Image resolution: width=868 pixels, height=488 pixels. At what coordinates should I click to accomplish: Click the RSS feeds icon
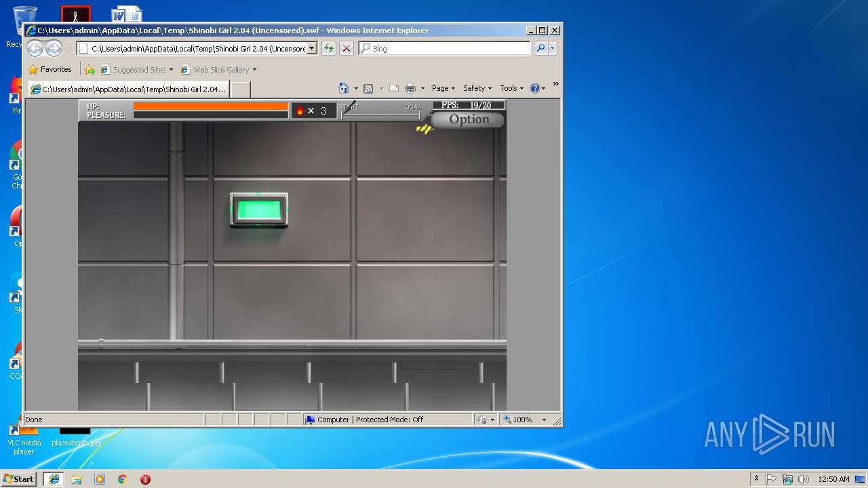(368, 88)
